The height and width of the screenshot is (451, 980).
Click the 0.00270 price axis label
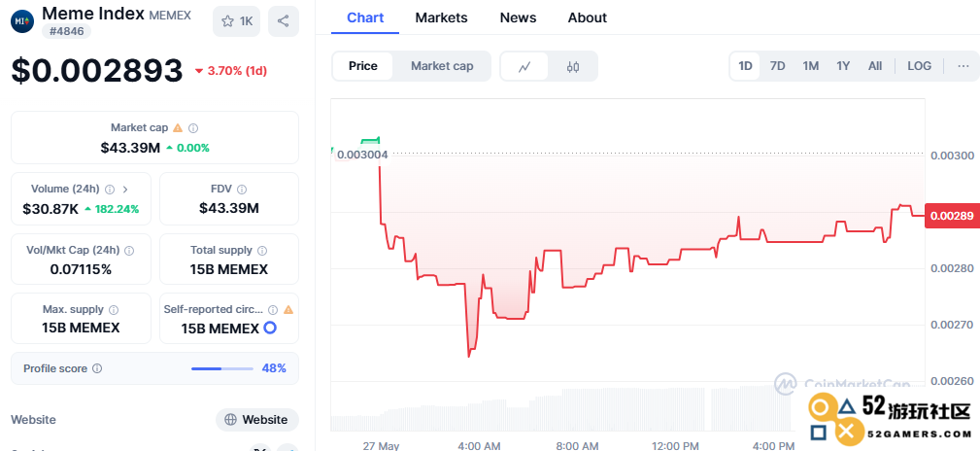953,325
